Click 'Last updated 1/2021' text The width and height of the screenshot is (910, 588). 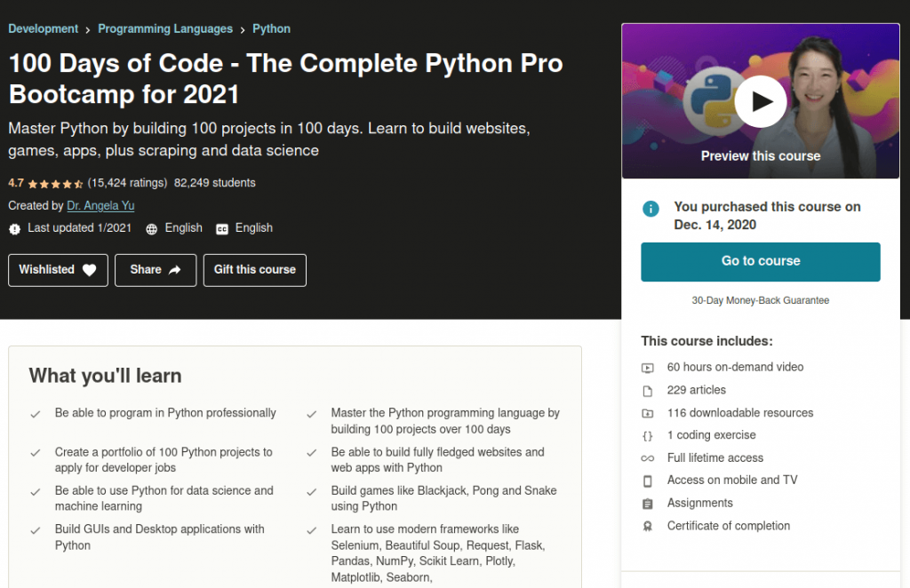point(79,228)
